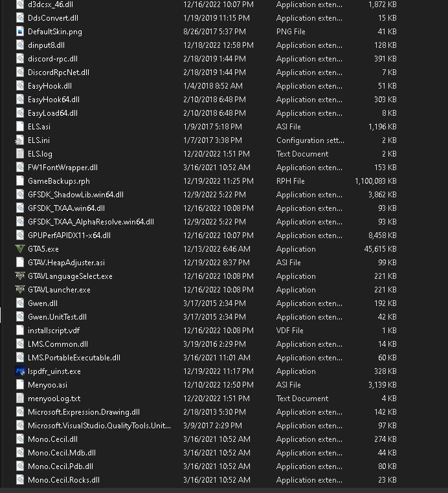Click the DdsConvert.dll file icon

[x=20, y=18]
